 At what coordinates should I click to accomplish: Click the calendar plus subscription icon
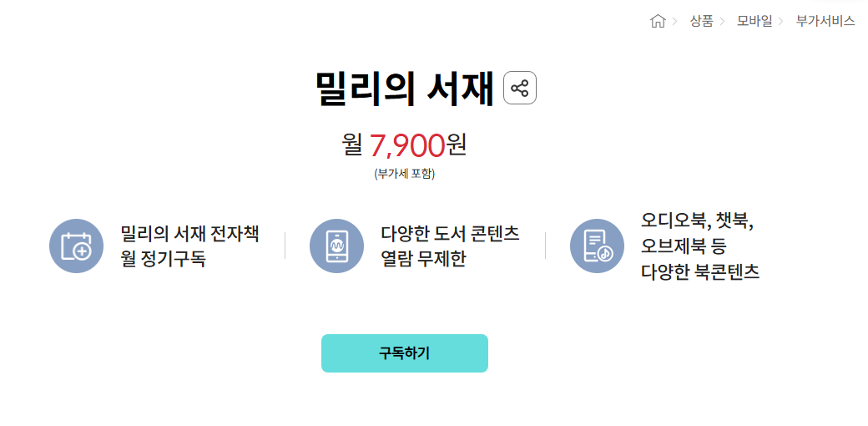77,246
